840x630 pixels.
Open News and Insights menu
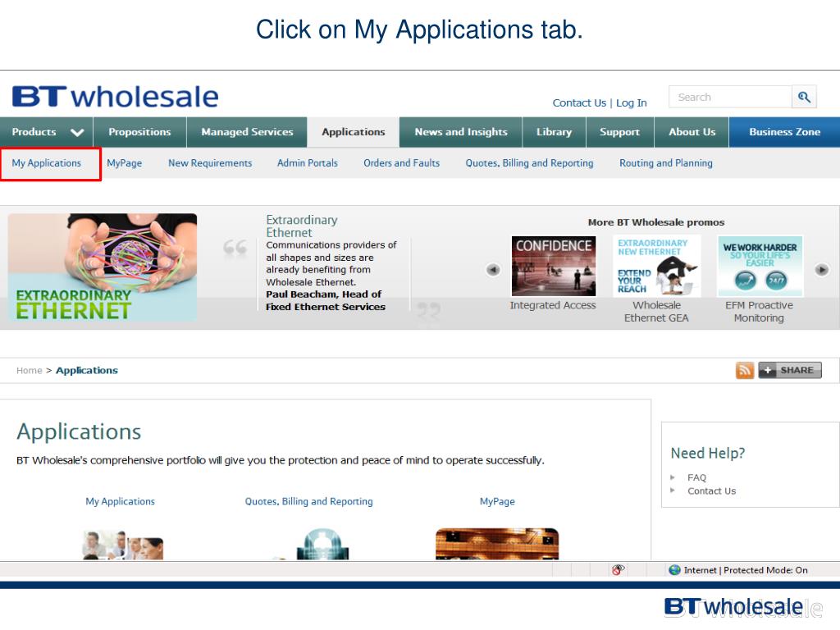point(461,132)
